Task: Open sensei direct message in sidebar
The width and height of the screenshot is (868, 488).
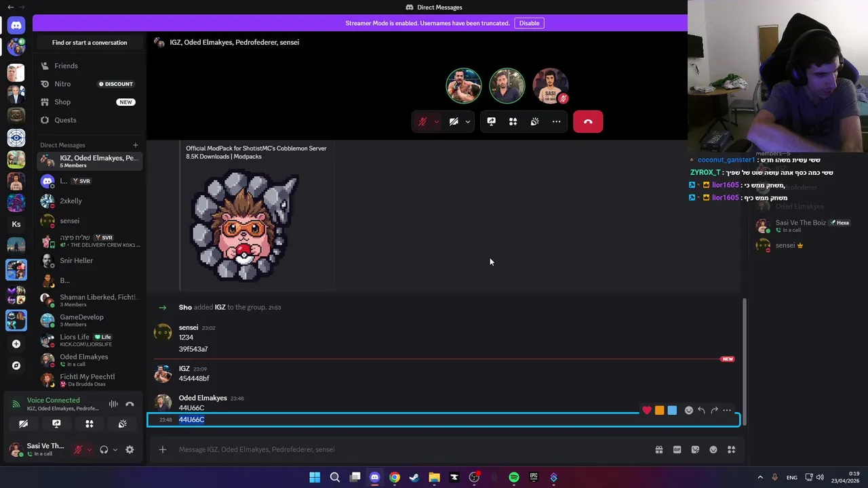Action: point(90,221)
